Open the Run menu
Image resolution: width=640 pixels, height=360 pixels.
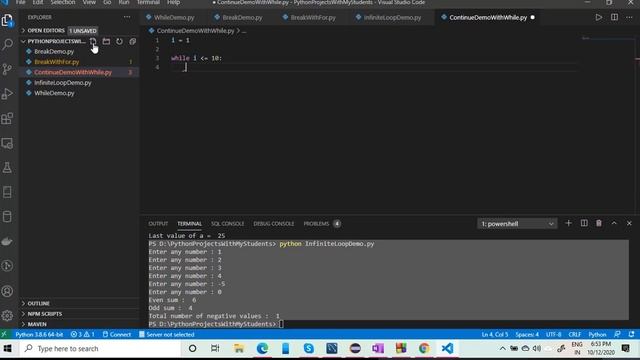124,2
